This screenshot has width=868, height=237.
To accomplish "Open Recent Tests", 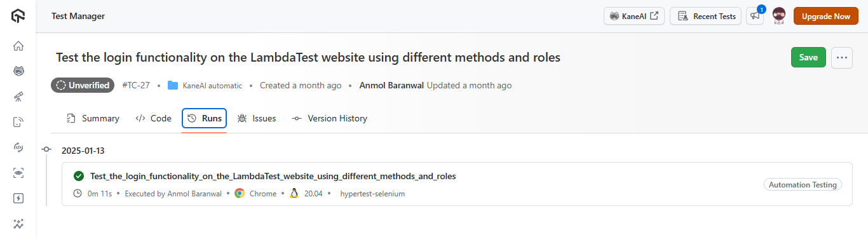I will (707, 16).
